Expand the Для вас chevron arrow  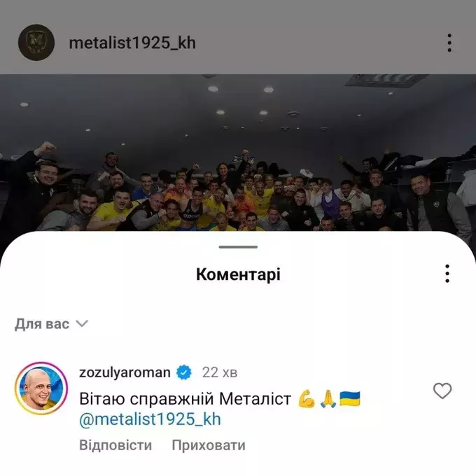pyautogui.click(x=82, y=323)
